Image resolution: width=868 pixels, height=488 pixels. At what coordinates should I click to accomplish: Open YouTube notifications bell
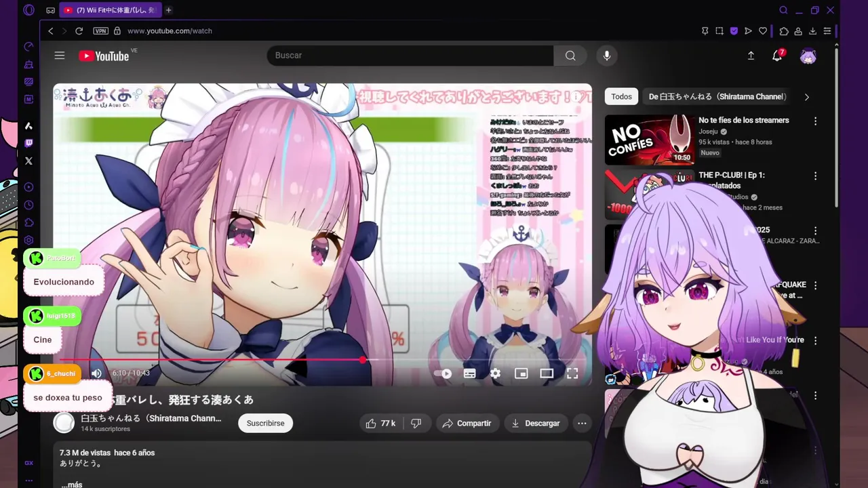[777, 56]
